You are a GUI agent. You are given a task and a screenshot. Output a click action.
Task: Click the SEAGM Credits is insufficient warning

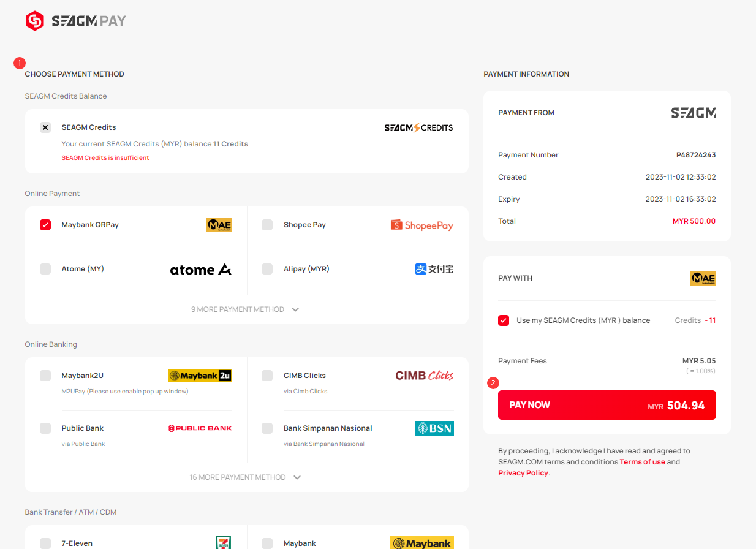click(x=105, y=158)
